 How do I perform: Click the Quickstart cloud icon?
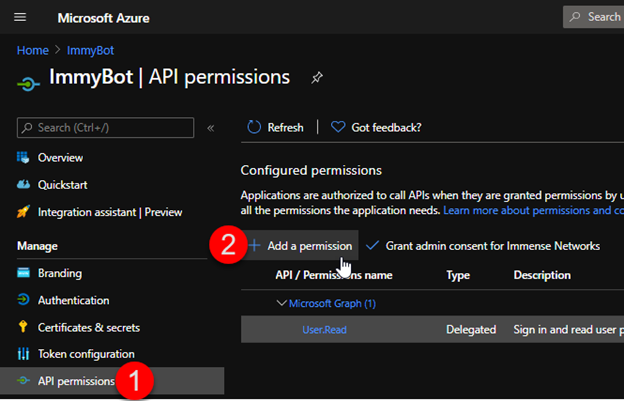click(x=24, y=184)
